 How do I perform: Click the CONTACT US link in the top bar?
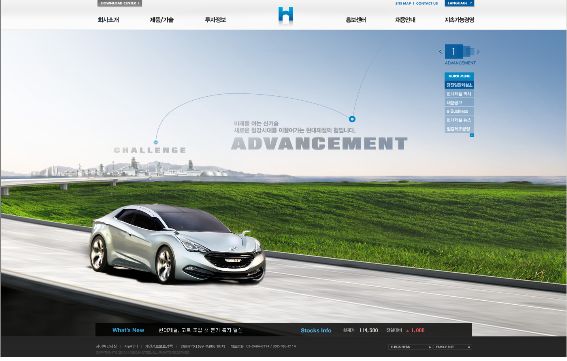click(427, 3)
